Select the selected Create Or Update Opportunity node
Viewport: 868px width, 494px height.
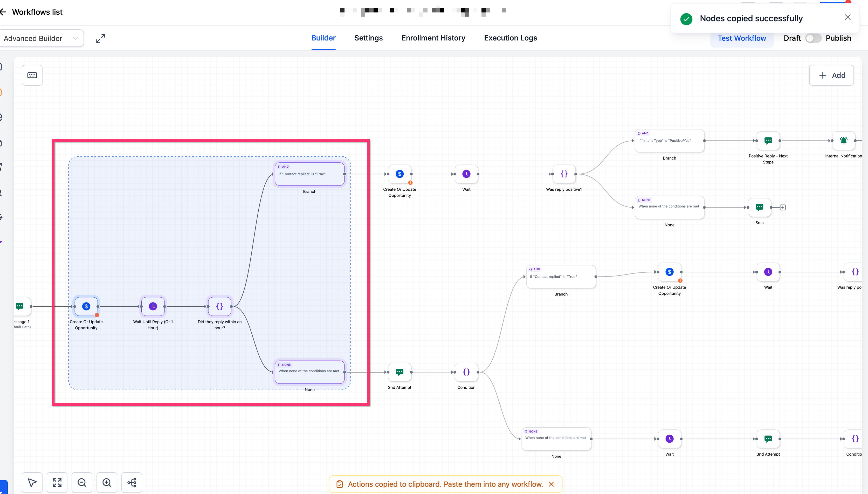pos(86,306)
